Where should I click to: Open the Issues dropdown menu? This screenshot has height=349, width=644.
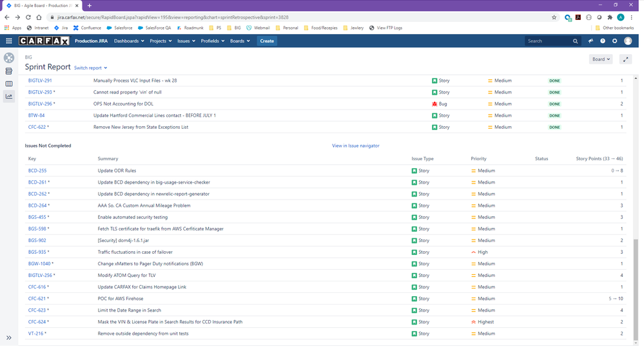186,41
